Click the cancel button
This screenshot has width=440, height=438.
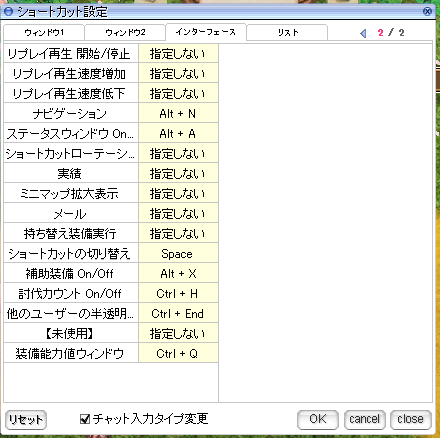(364, 419)
